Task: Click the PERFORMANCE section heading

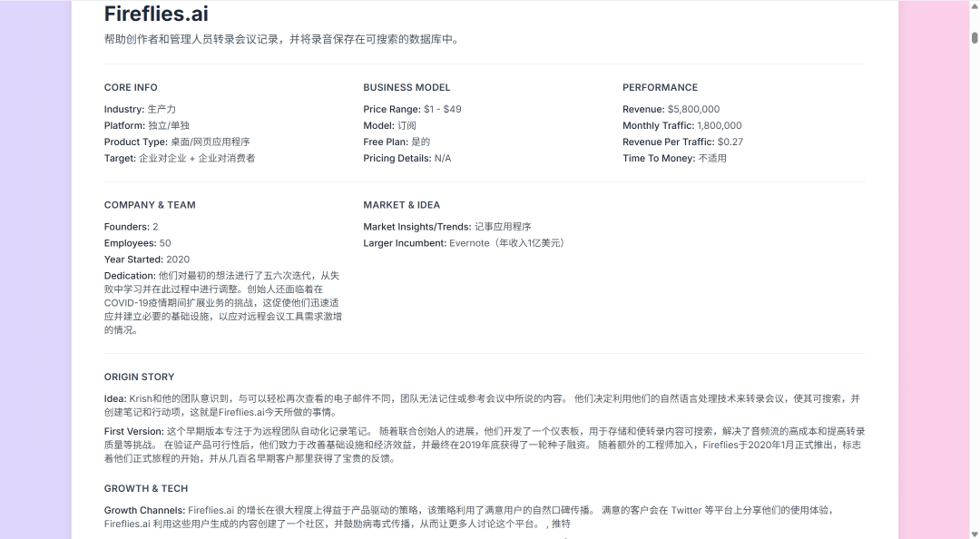Action: tap(660, 87)
